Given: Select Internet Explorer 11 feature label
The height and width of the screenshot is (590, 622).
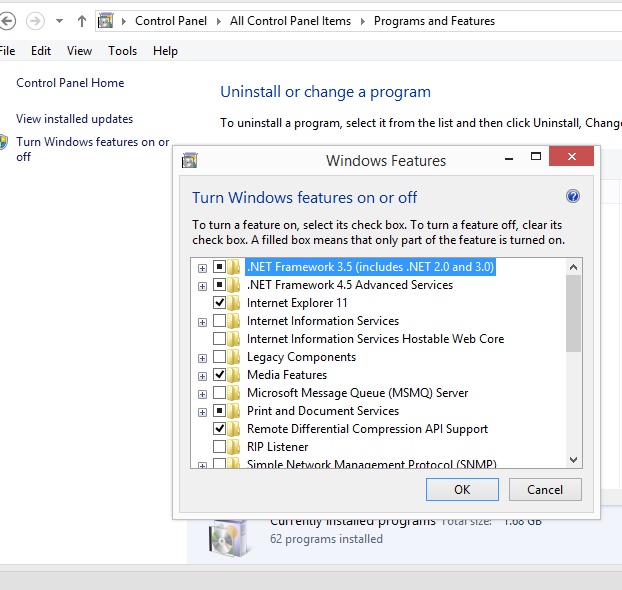Looking at the screenshot, I should click(297, 303).
